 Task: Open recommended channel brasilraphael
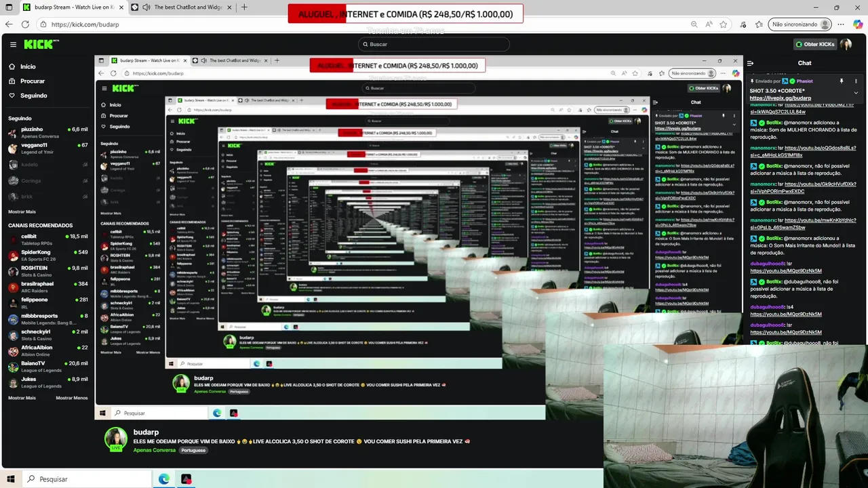(x=48, y=287)
